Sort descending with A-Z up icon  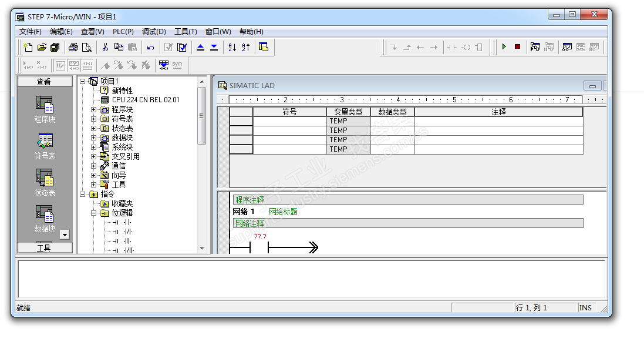pyautogui.click(x=245, y=47)
